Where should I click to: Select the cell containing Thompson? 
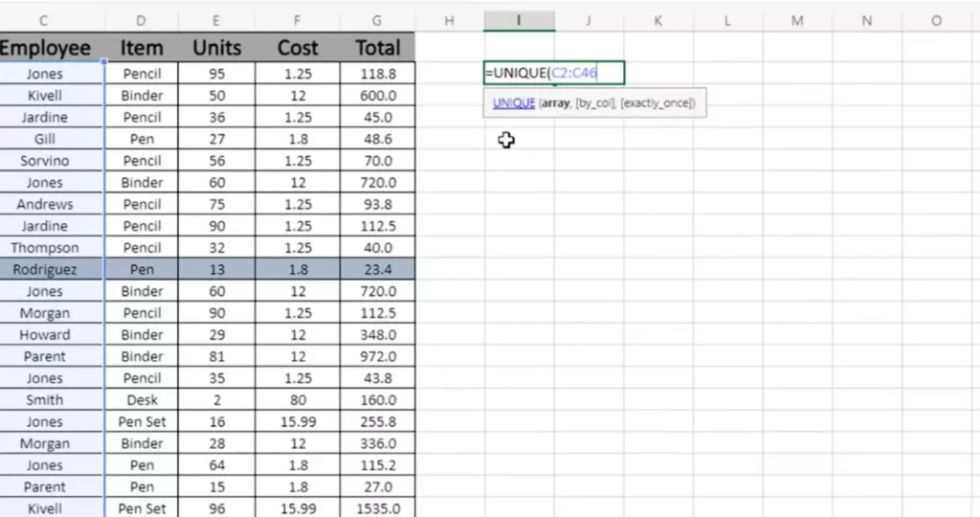click(44, 248)
